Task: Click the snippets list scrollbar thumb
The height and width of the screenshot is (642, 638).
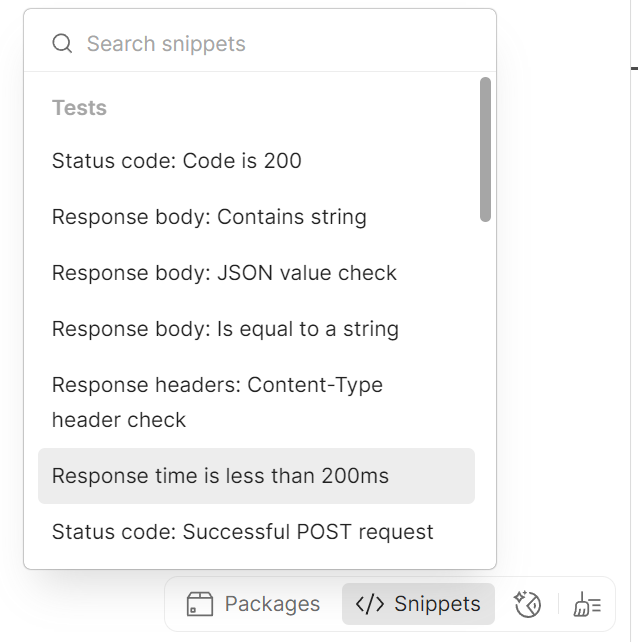Action: click(485, 150)
